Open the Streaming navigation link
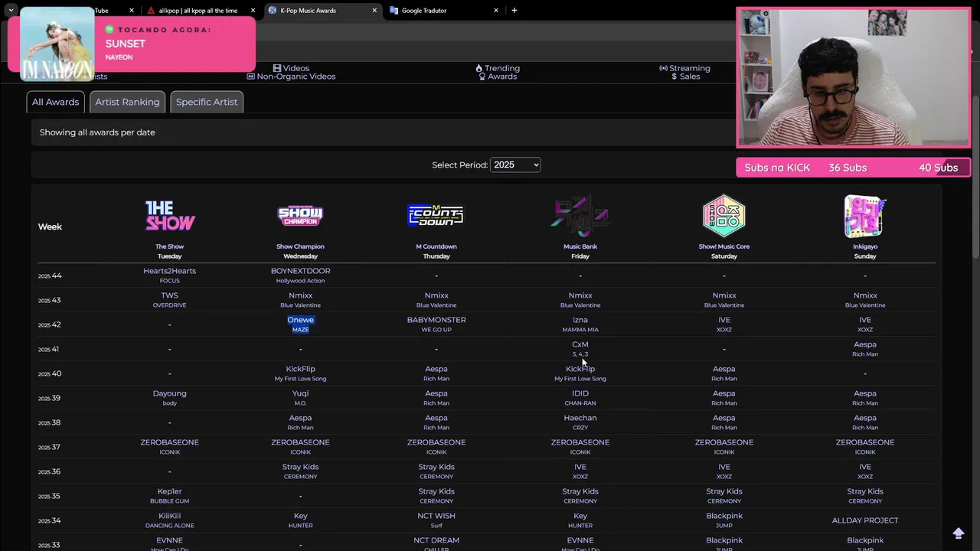Viewport: 980px width, 551px height. coord(684,68)
